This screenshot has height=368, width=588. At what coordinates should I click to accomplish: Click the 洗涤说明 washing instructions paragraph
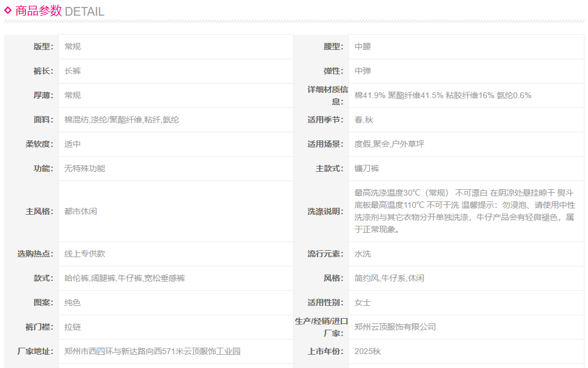[464, 211]
